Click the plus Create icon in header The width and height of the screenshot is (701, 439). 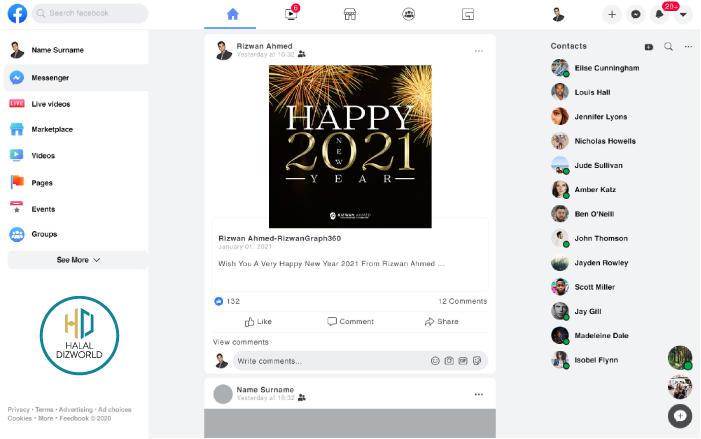click(x=612, y=14)
